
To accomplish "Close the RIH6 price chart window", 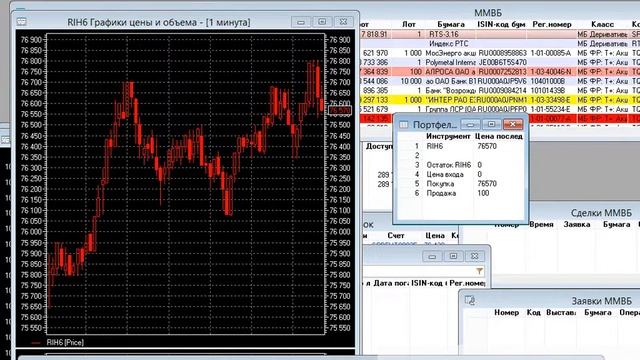I will 343,22.
